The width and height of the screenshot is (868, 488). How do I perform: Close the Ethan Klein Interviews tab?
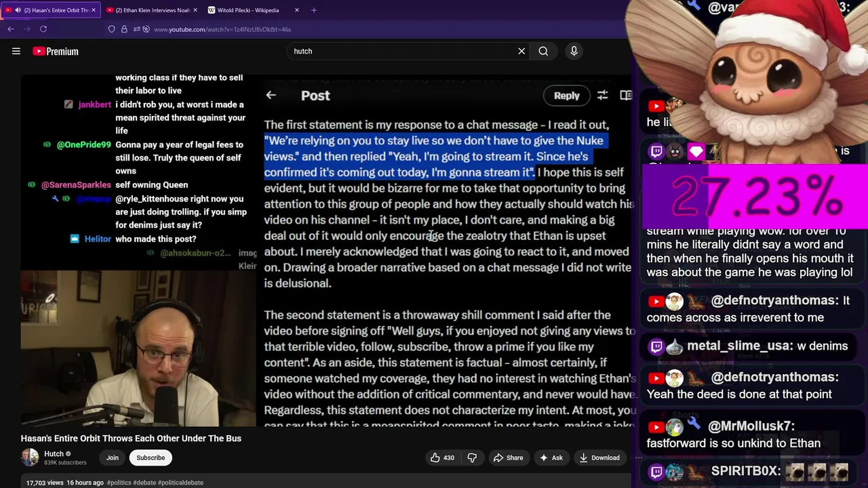pos(195,10)
